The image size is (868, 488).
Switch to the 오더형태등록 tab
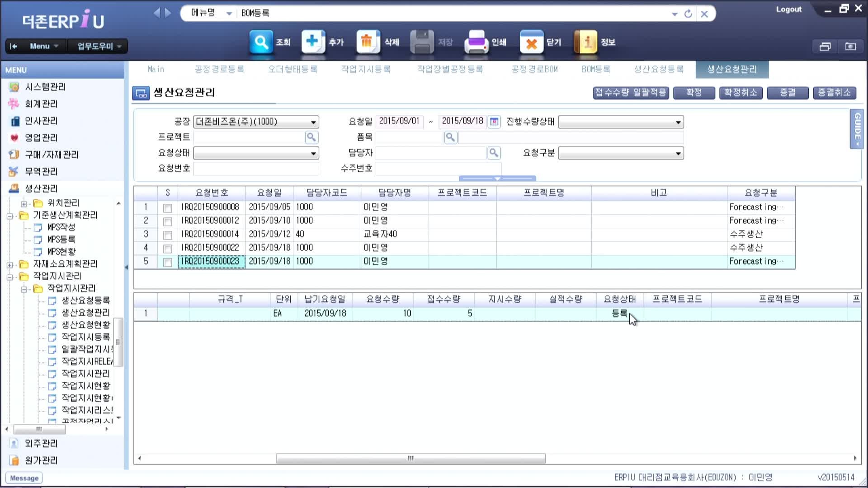pyautogui.click(x=293, y=69)
